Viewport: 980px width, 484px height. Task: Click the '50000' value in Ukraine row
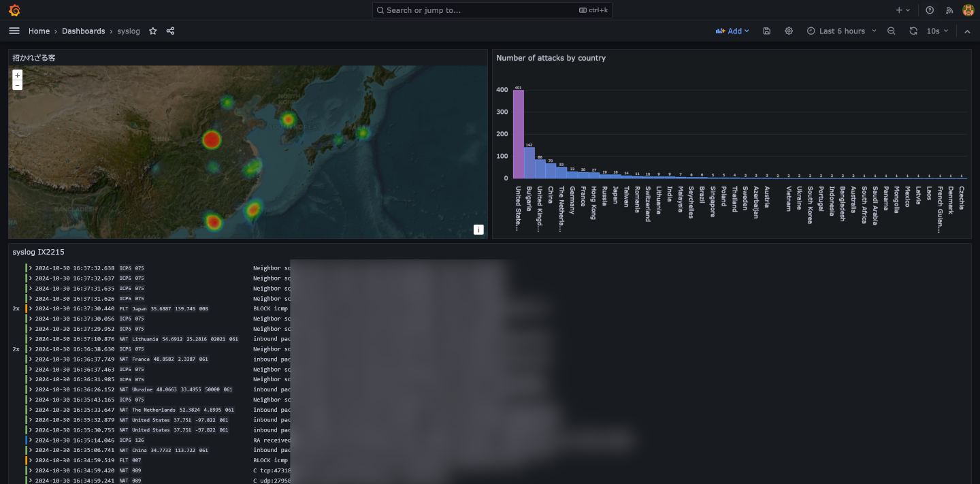pyautogui.click(x=213, y=389)
